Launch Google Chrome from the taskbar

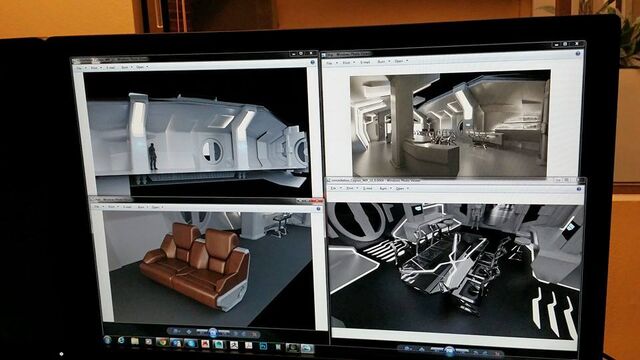pyautogui.click(x=162, y=342)
